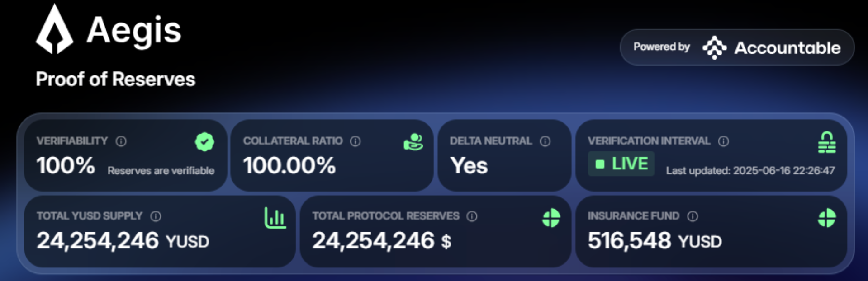Click the Proof of Reserves heading
The height and width of the screenshot is (281, 868).
(115, 79)
